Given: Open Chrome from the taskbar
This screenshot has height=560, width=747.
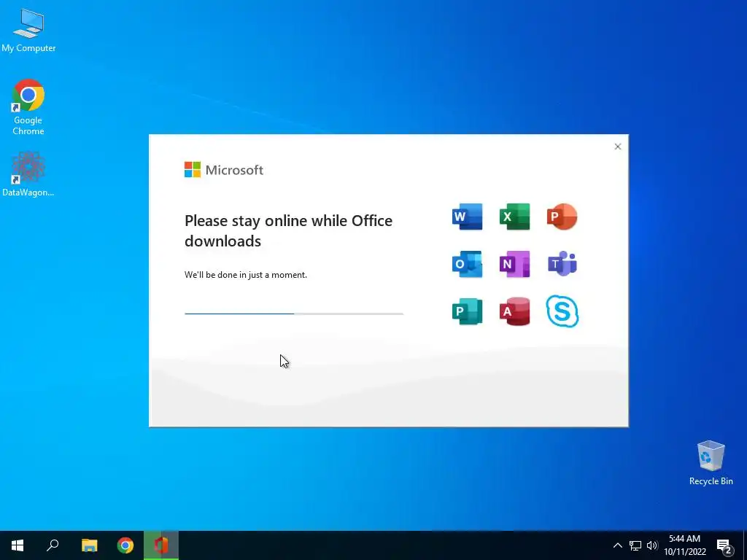Looking at the screenshot, I should pos(125,545).
